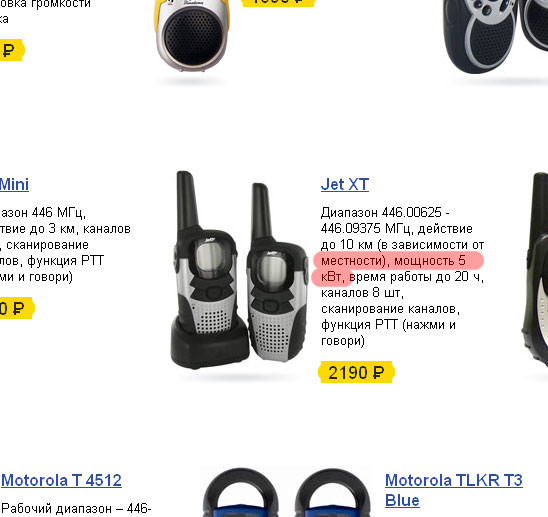Open the Motorola TLKR T3 Blue link
The image size is (548, 517).
point(454,490)
